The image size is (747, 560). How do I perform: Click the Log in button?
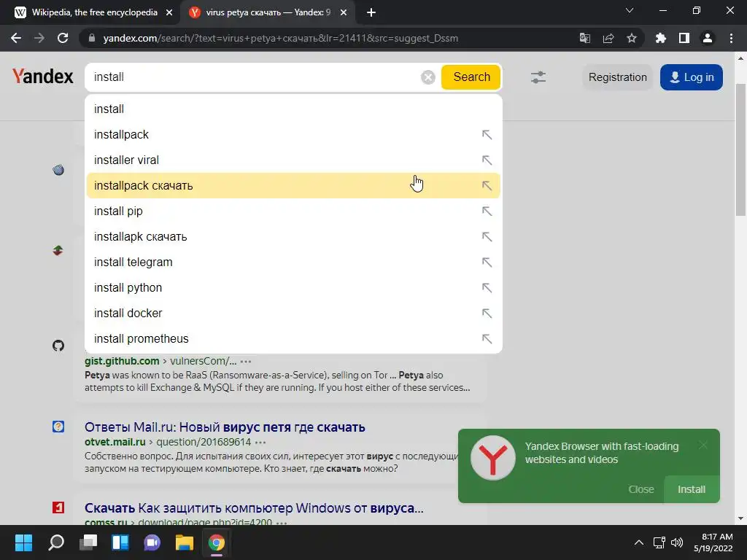[x=692, y=77]
